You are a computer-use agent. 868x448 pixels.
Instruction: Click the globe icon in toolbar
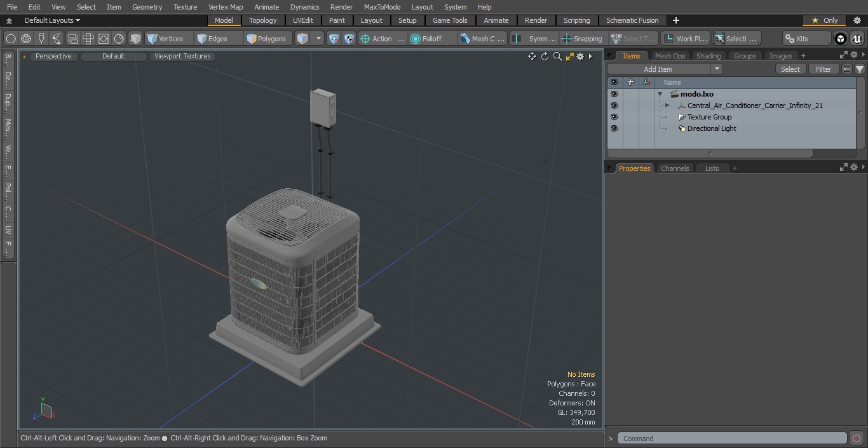pyautogui.click(x=26, y=39)
